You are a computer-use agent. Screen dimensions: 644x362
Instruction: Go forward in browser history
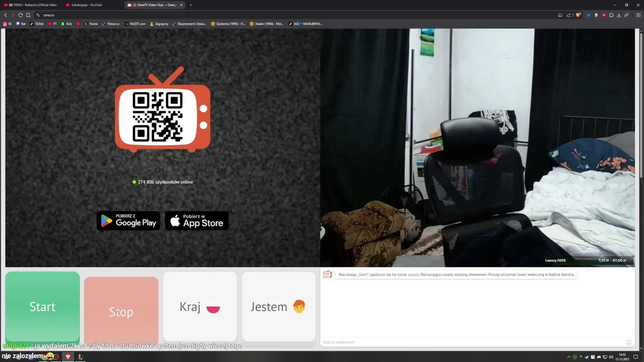pos(13,15)
